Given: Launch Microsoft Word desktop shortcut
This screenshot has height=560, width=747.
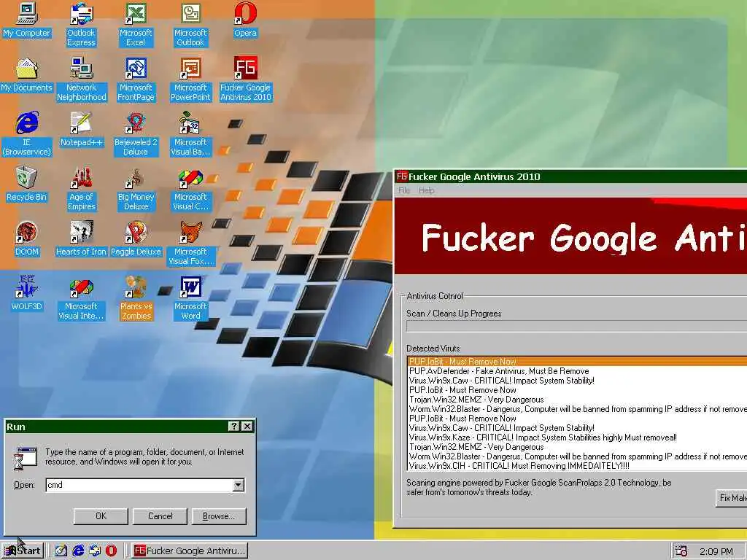Looking at the screenshot, I should point(190,298).
